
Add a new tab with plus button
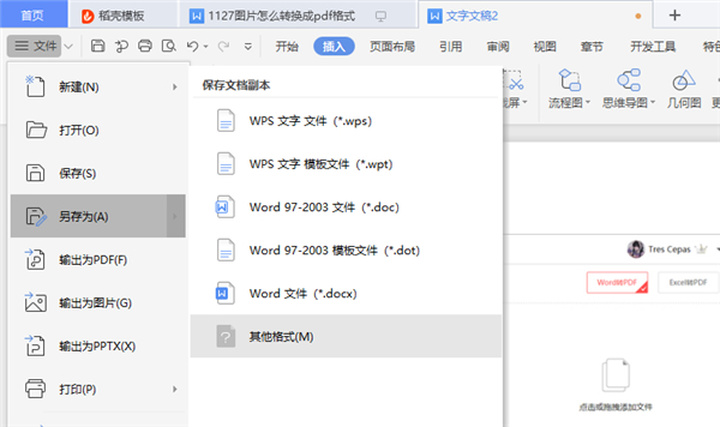click(675, 16)
